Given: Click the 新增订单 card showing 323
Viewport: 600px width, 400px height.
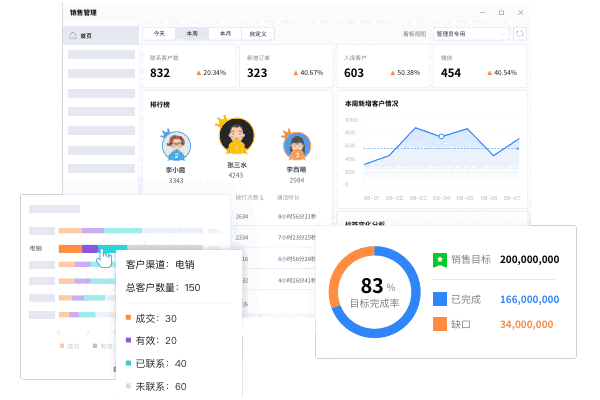Looking at the screenshot, I should (x=286, y=66).
